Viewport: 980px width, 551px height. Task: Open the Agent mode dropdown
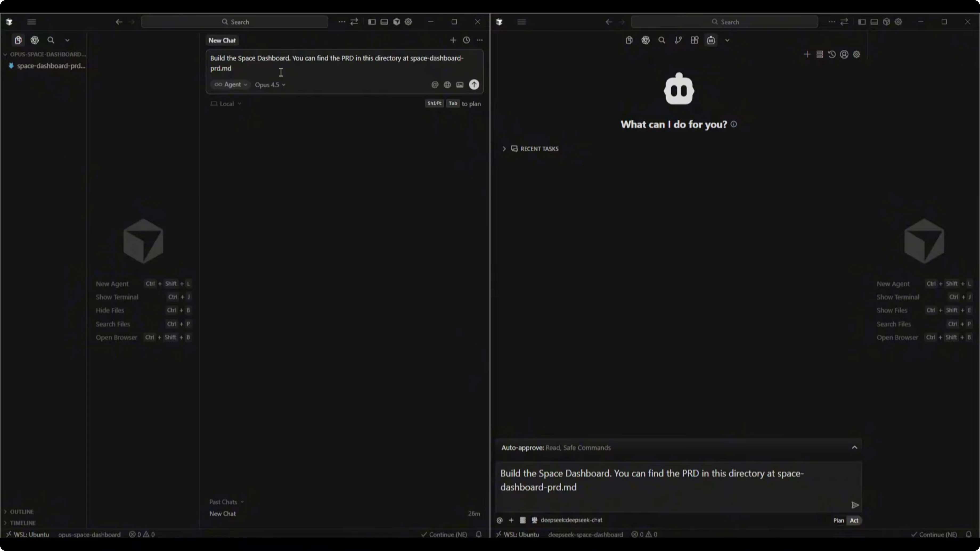(231, 84)
